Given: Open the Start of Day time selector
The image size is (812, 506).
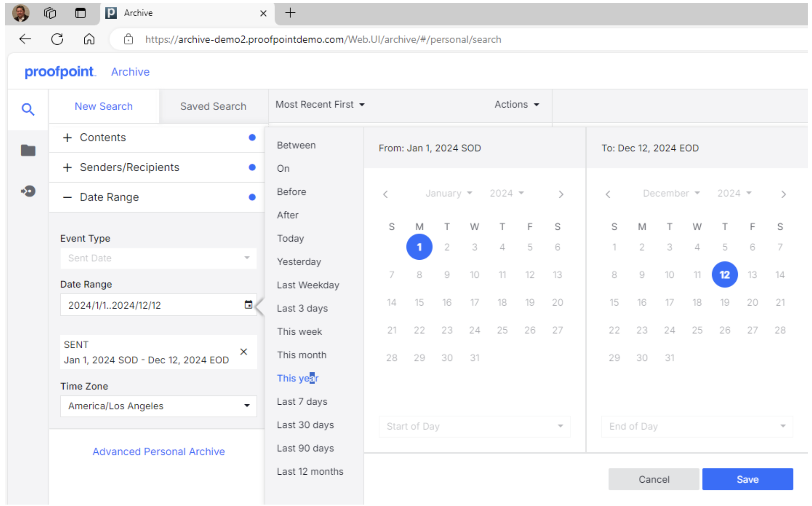Looking at the screenshot, I should pyautogui.click(x=474, y=426).
